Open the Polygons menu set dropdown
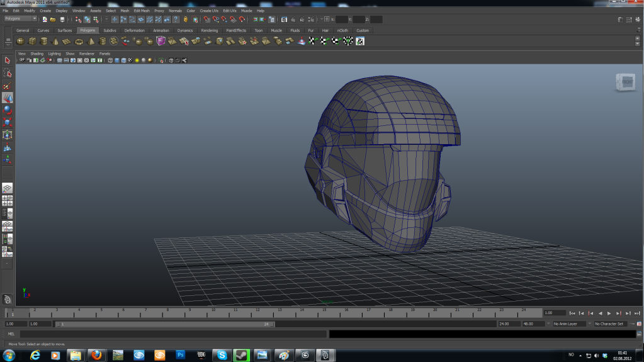 [x=20, y=19]
